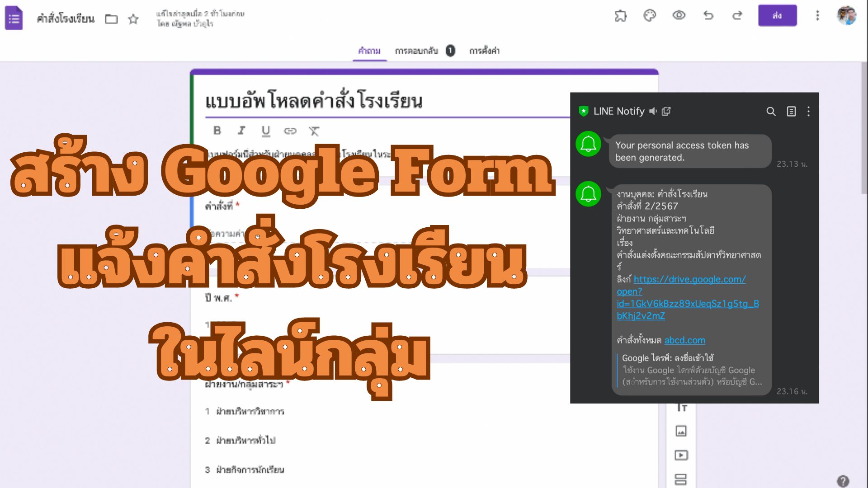
Task: Open the Google account avatar
Action: (x=846, y=15)
